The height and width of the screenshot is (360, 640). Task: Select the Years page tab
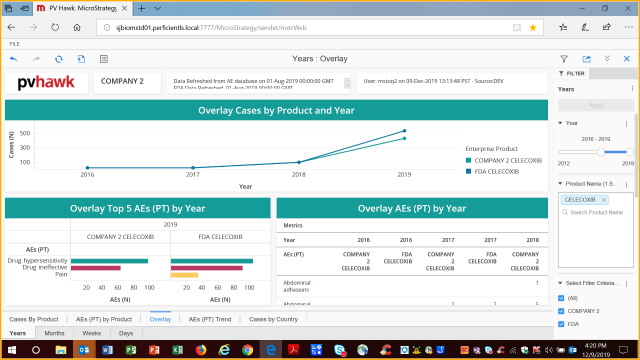[18, 333]
